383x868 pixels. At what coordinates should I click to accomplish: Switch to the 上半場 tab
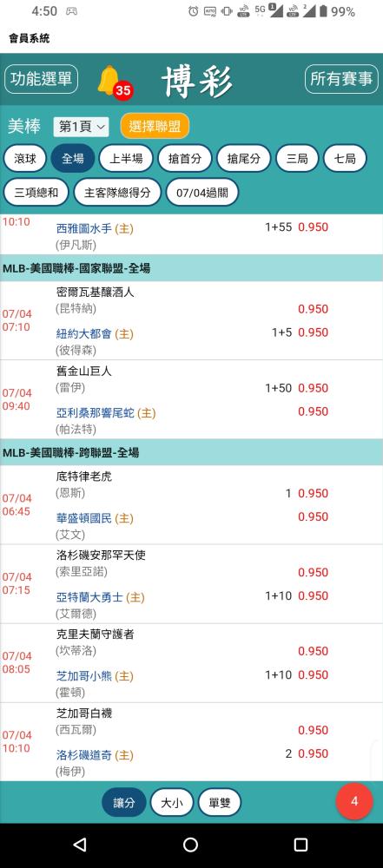click(126, 159)
